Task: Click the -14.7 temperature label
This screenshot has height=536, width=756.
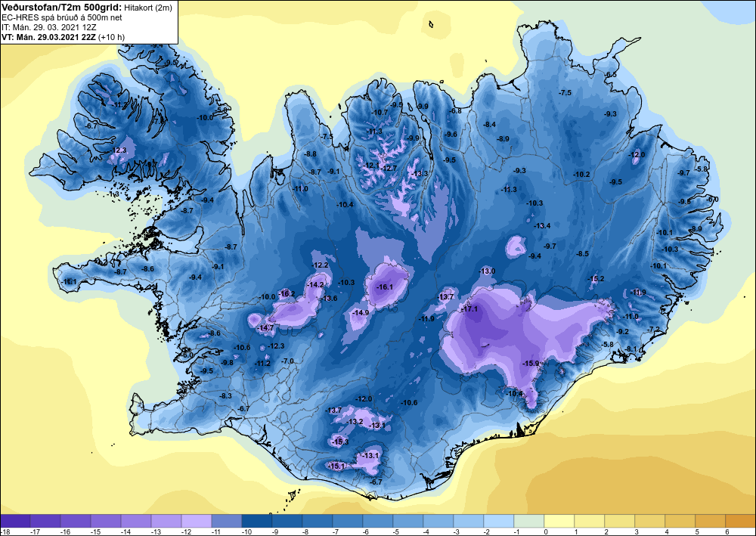Action: (265, 328)
